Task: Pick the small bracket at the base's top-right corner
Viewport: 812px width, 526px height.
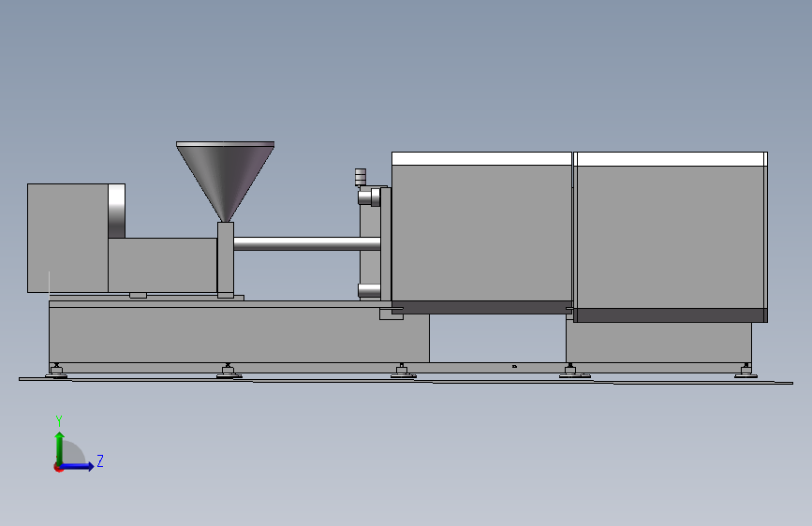Action: tap(391, 314)
